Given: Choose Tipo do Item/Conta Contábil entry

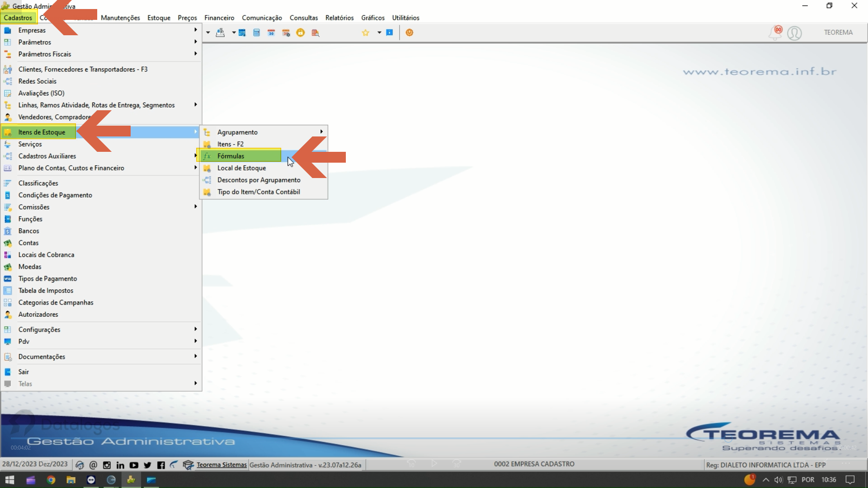Looking at the screenshot, I should click(x=264, y=192).
